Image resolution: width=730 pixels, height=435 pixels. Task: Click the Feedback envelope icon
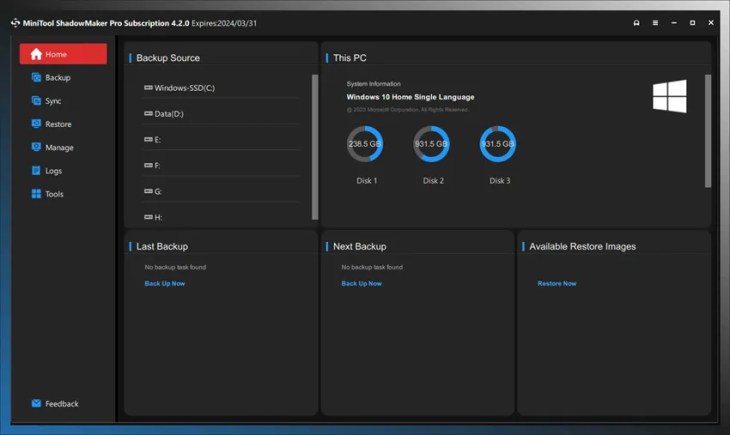click(x=36, y=403)
